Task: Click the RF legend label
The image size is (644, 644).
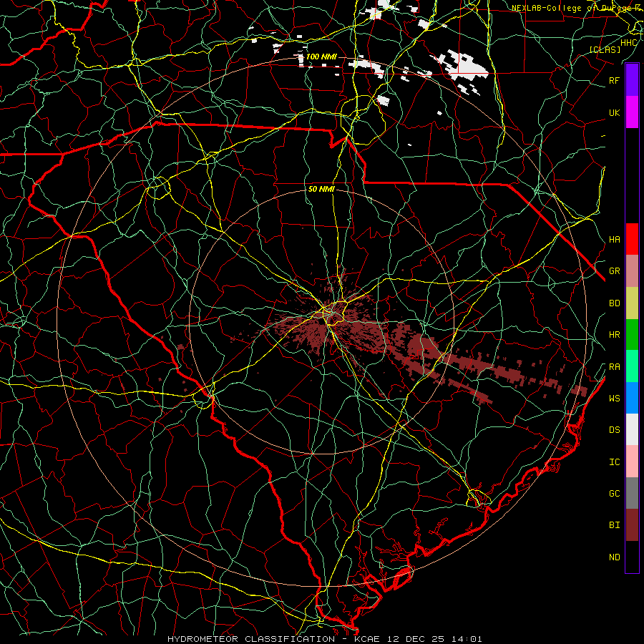Action: coord(615,80)
